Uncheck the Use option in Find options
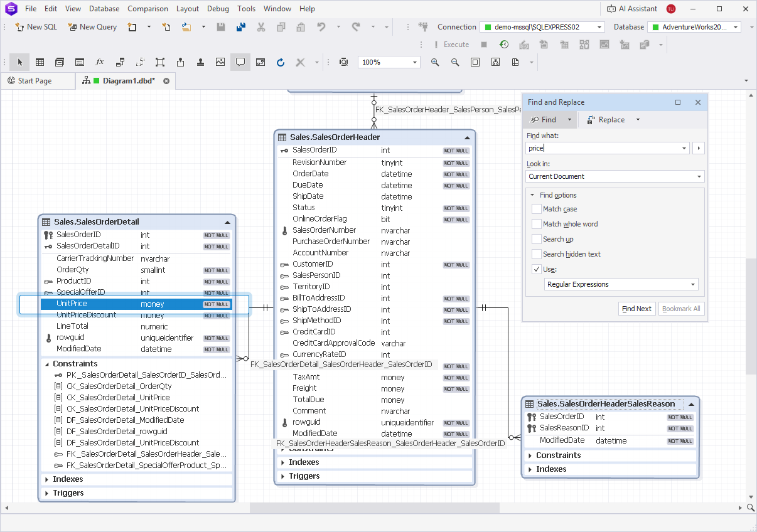 click(x=537, y=269)
